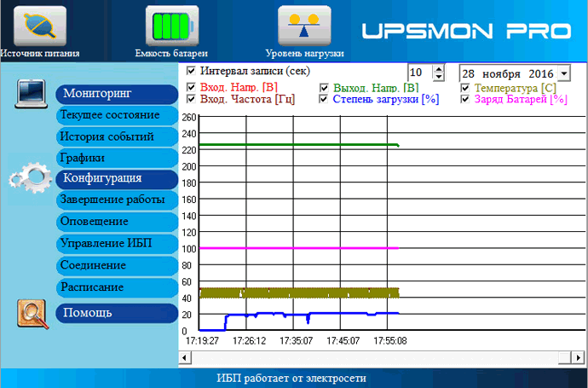Screen dimensions: 588x388
Task: Click the day 28 in date field
Action: tap(468, 73)
